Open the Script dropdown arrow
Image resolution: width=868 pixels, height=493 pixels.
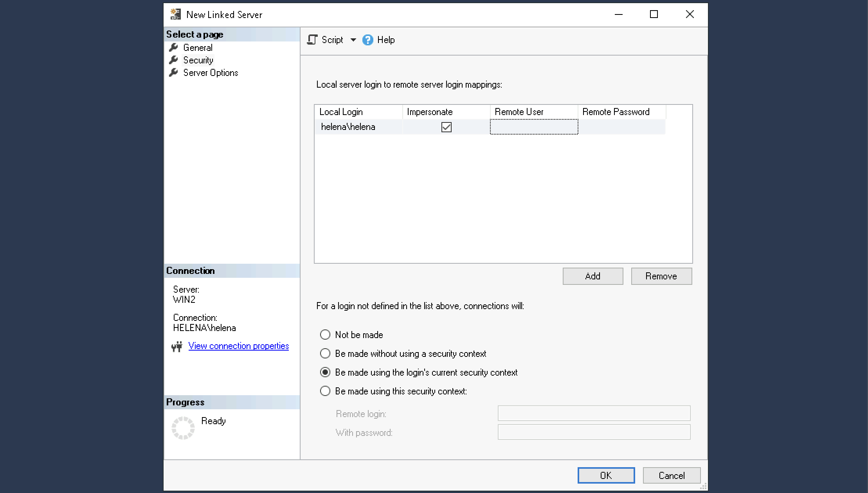(353, 40)
